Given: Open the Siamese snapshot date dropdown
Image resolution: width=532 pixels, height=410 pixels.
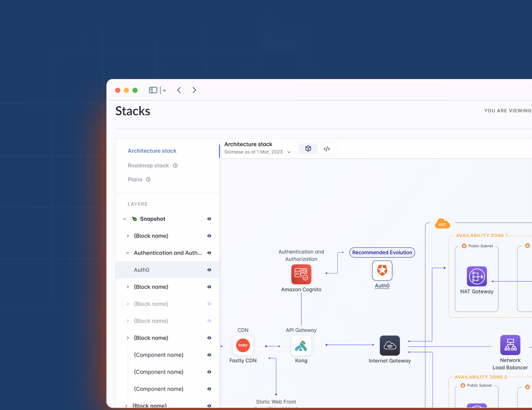Looking at the screenshot, I should pyautogui.click(x=289, y=152).
